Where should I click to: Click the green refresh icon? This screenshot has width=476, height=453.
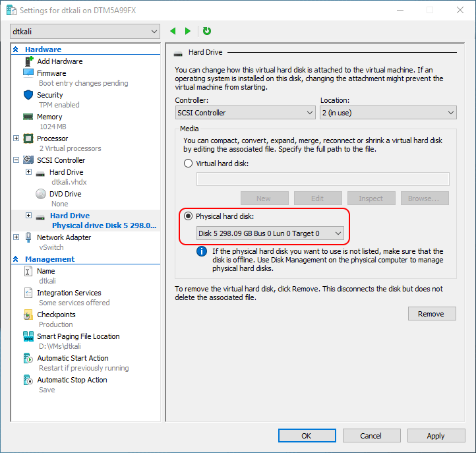tap(207, 31)
